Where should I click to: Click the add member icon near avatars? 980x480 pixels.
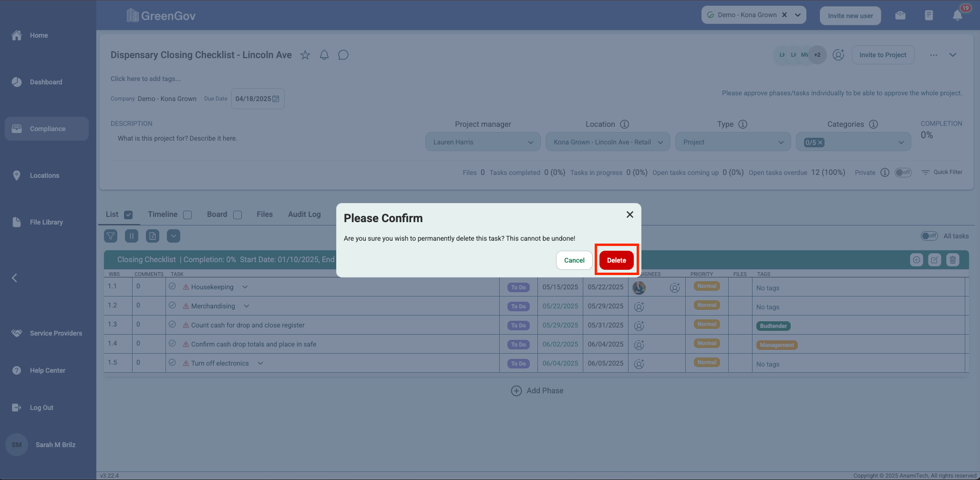coord(838,55)
